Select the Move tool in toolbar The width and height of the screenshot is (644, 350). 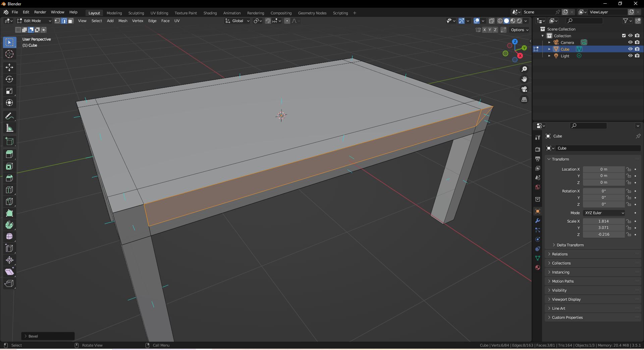[9, 67]
